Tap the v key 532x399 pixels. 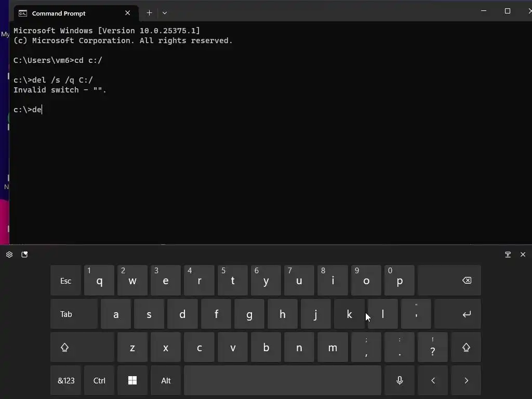click(x=232, y=348)
